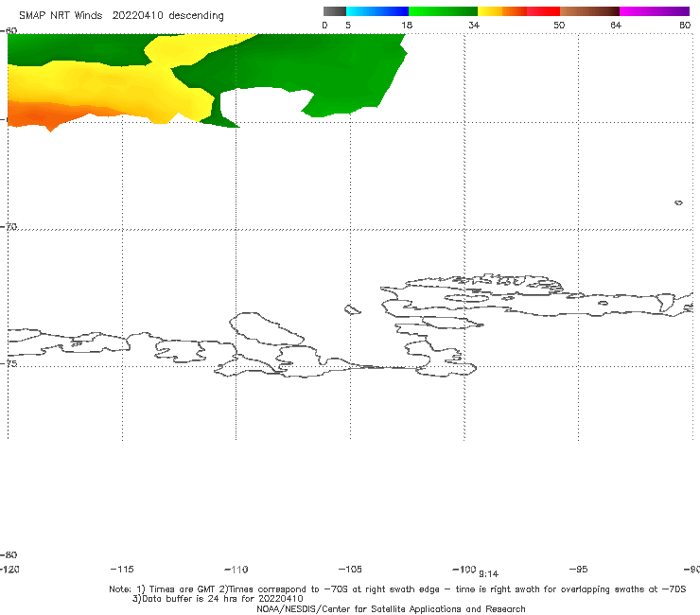
Task: Click the longitude label '-105'
Action: (350, 569)
